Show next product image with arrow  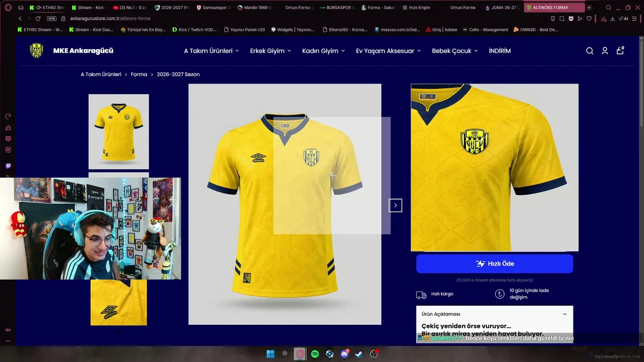[x=395, y=205]
